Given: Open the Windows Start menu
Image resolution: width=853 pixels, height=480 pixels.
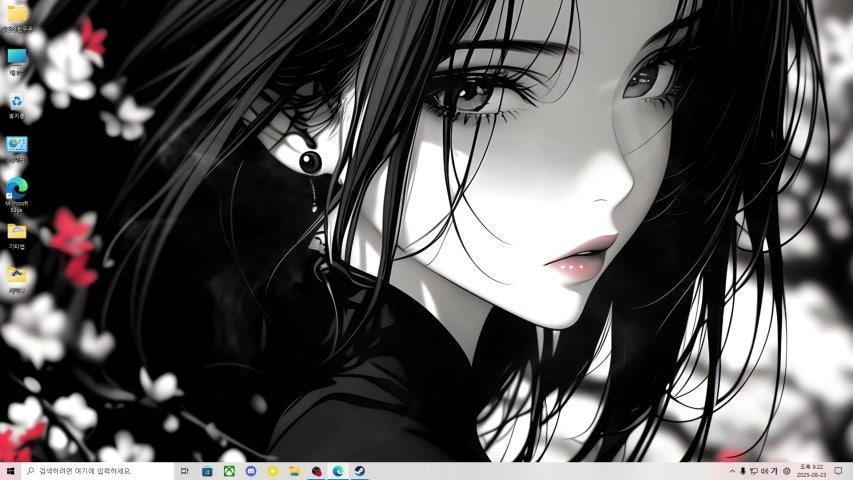Looking at the screenshot, I should [10, 471].
